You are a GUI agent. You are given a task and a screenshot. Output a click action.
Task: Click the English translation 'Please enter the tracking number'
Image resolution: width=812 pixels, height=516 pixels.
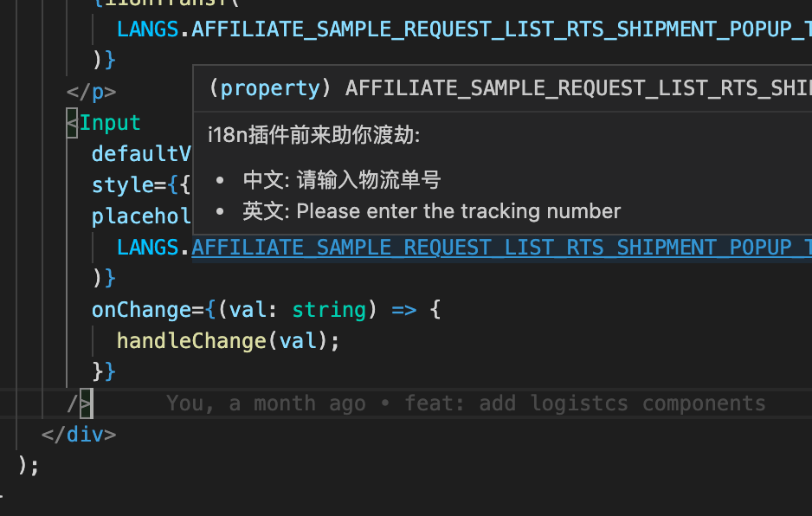click(x=458, y=211)
